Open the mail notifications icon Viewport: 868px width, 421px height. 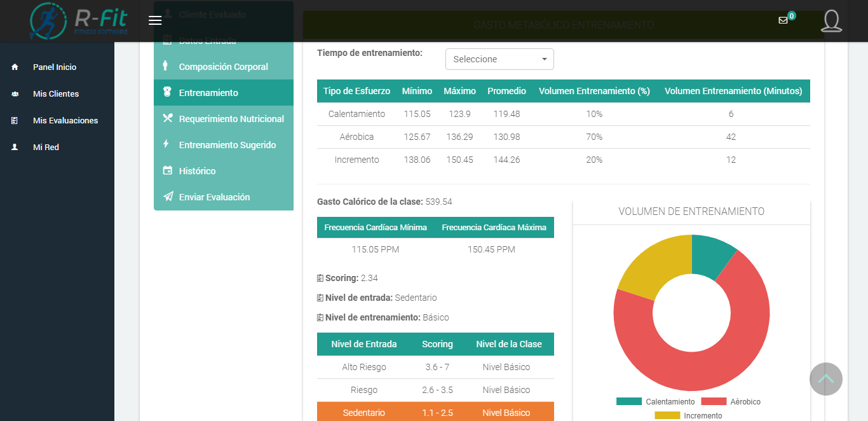coord(783,20)
